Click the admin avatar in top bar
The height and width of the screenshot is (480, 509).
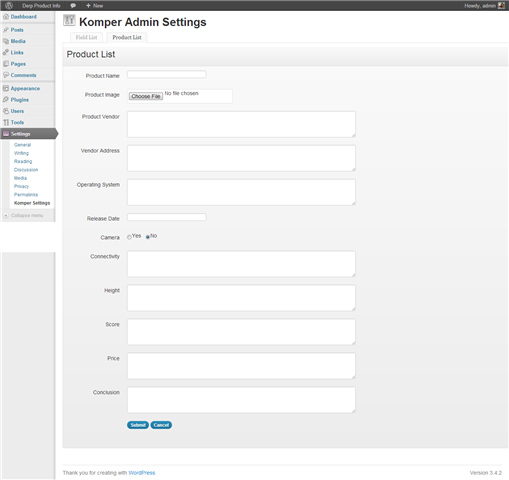tap(501, 6)
